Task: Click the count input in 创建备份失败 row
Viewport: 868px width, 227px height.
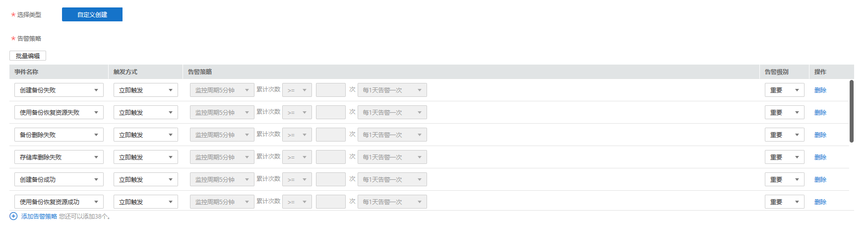Action: [x=330, y=90]
